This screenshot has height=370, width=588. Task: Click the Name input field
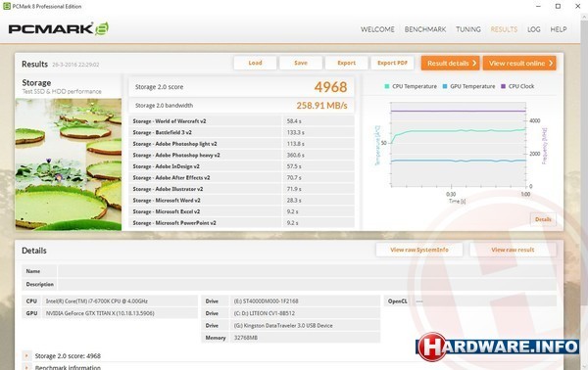[307, 271]
